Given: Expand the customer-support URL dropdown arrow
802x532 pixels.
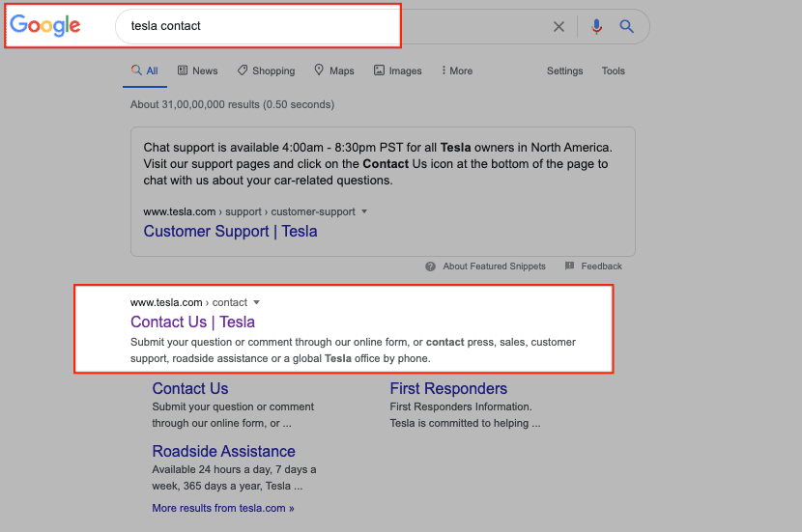Looking at the screenshot, I should pos(364,211).
